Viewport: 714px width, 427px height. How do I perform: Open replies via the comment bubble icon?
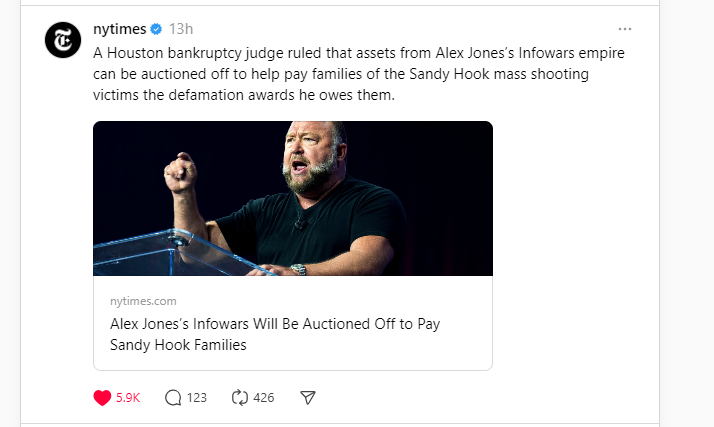tap(172, 397)
